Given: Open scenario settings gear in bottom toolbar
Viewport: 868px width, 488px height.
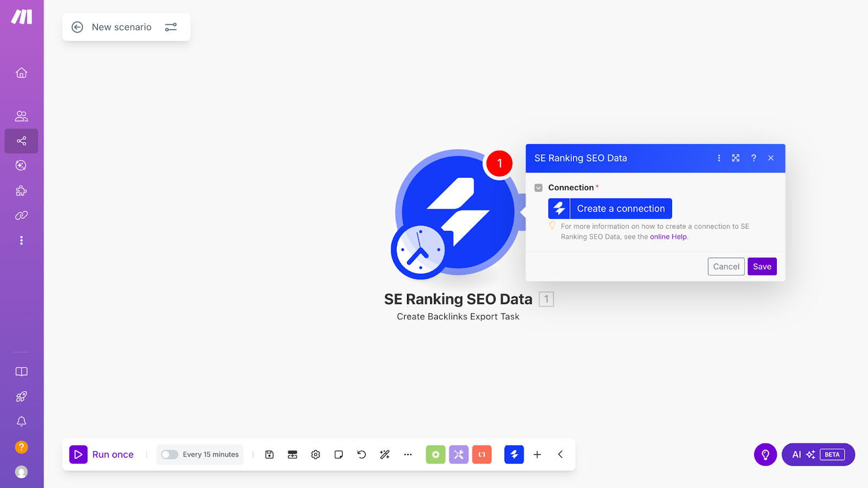Looking at the screenshot, I should tap(315, 454).
